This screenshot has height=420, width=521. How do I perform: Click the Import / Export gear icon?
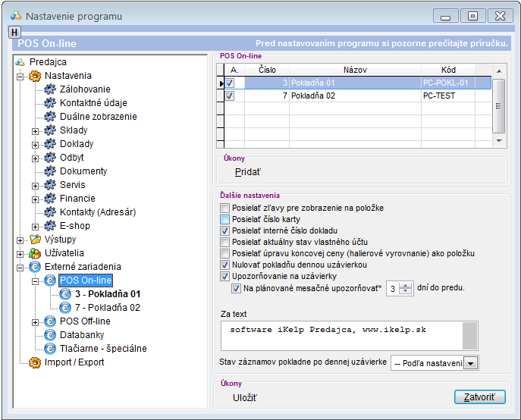[35, 362]
